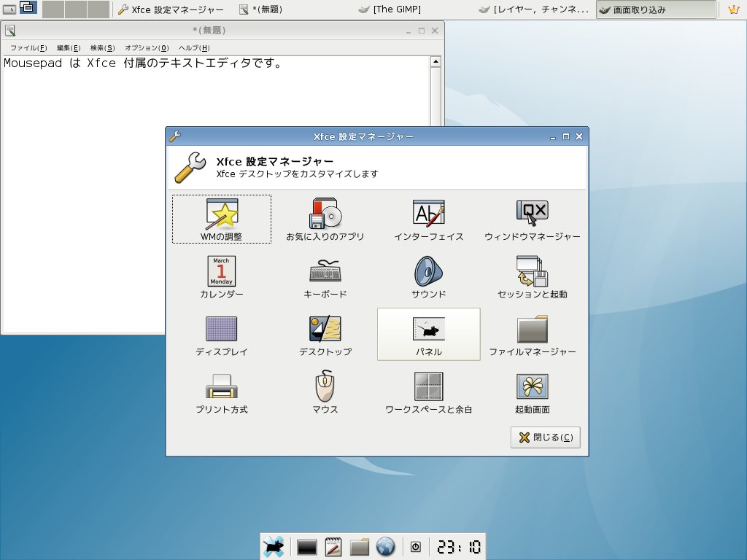The width and height of the screenshot is (747, 560).
Task: Open ディスプレイ settings
Action: (222, 334)
